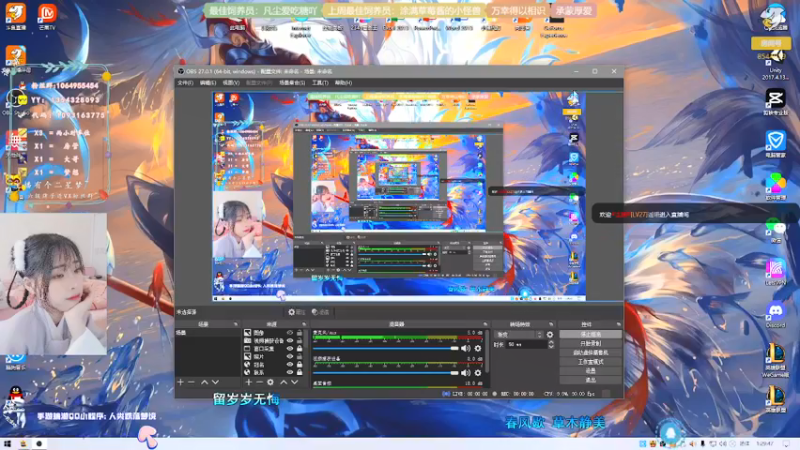Open 微信 desktop shortcut
The height and width of the screenshot is (450, 800).
(x=776, y=230)
